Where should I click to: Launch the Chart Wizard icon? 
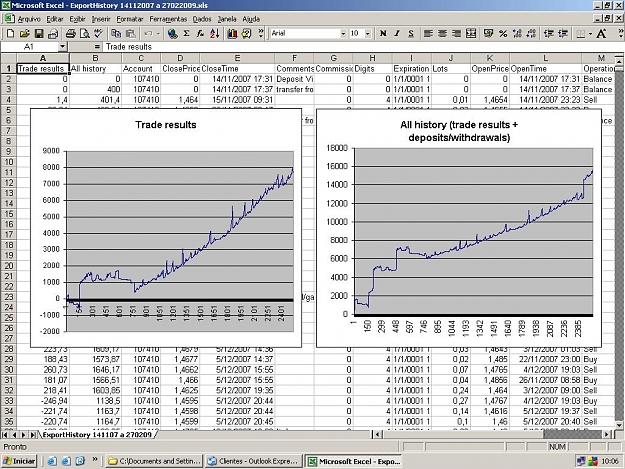(x=232, y=33)
